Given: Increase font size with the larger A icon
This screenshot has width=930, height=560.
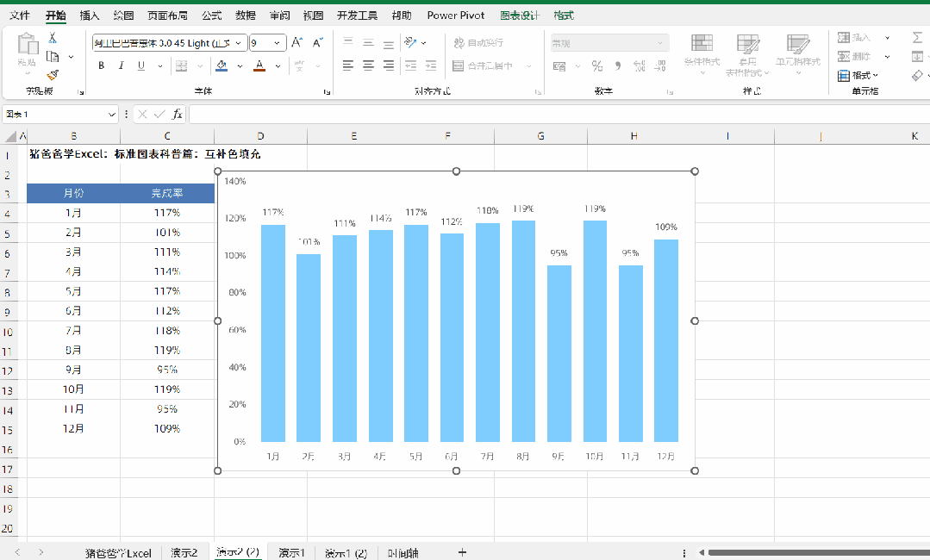Looking at the screenshot, I should [x=296, y=43].
